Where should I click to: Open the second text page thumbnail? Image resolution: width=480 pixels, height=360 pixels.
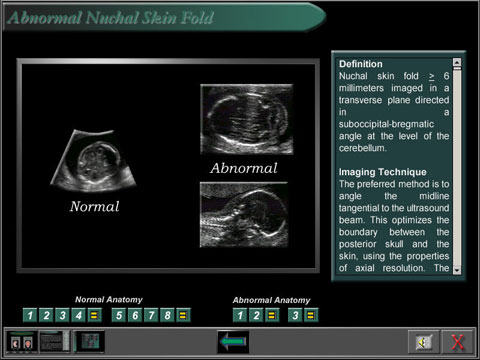[55, 342]
